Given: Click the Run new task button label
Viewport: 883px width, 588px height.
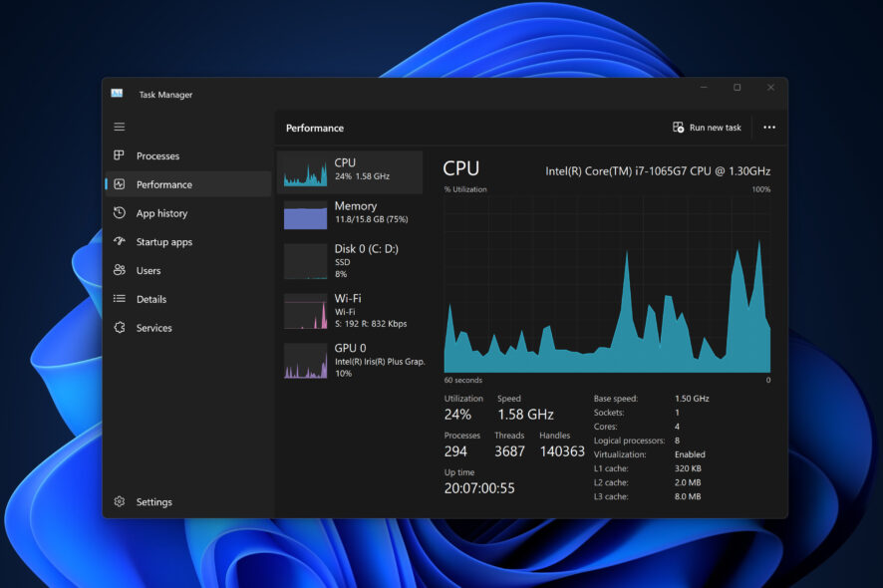Looking at the screenshot, I should [x=716, y=128].
